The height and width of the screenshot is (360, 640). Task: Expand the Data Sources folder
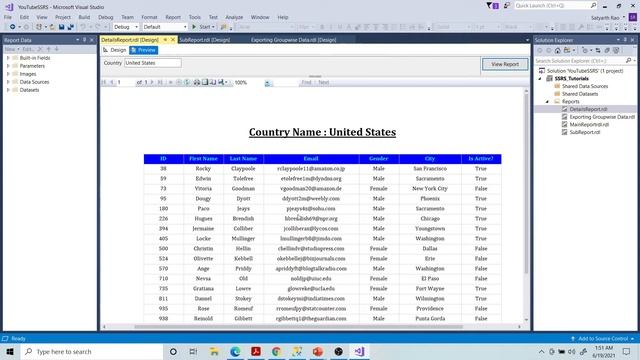(x=8, y=82)
